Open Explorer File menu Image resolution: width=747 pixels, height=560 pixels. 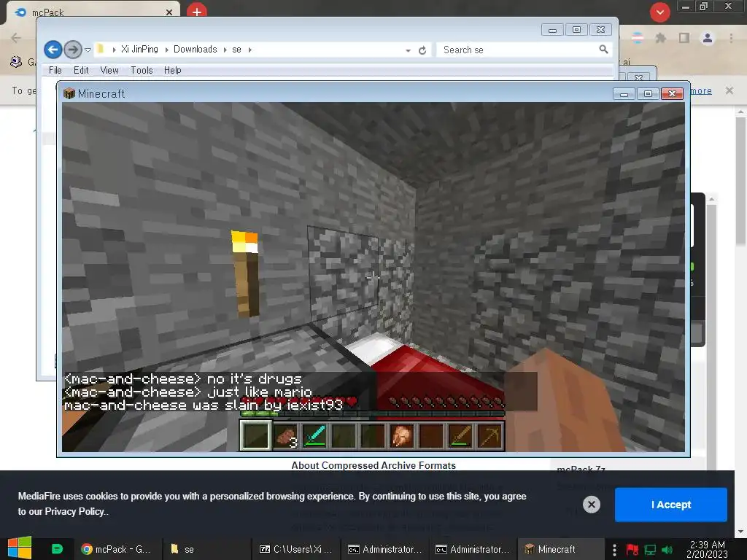(55, 71)
